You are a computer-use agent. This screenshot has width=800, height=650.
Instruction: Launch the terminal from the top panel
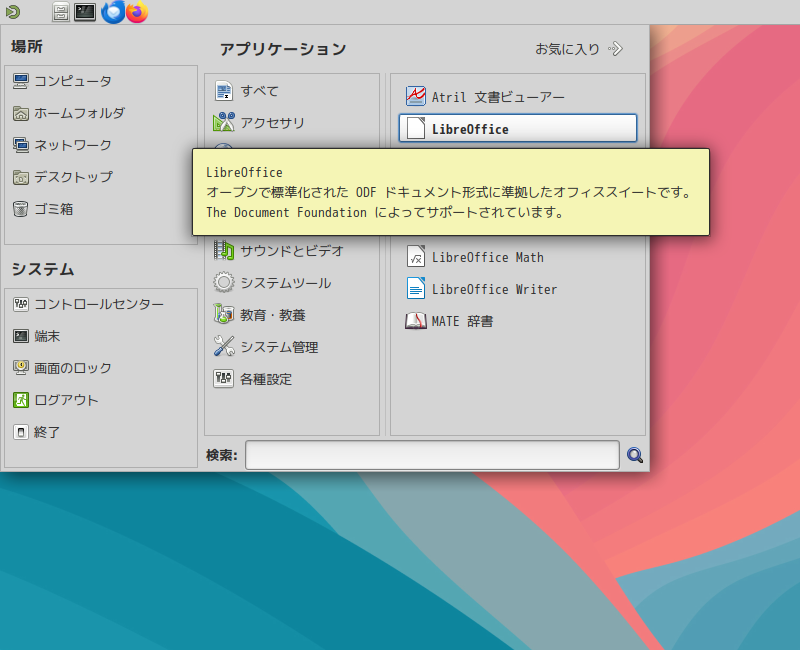85,12
